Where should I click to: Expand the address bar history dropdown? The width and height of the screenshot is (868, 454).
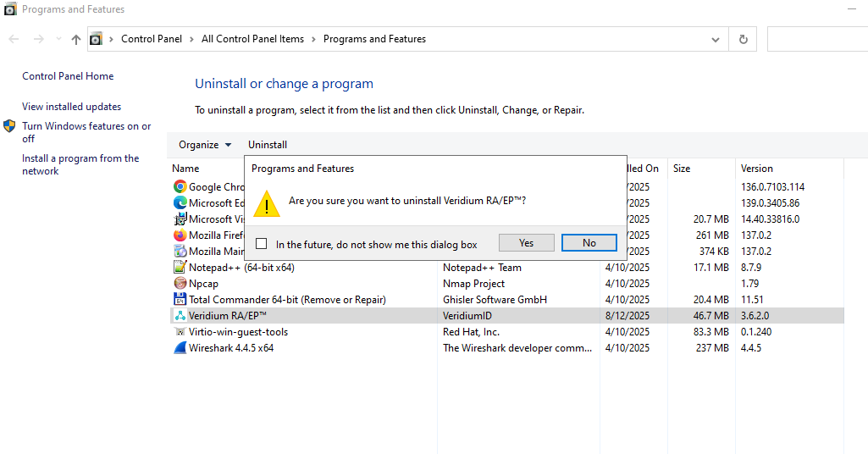[716, 39]
